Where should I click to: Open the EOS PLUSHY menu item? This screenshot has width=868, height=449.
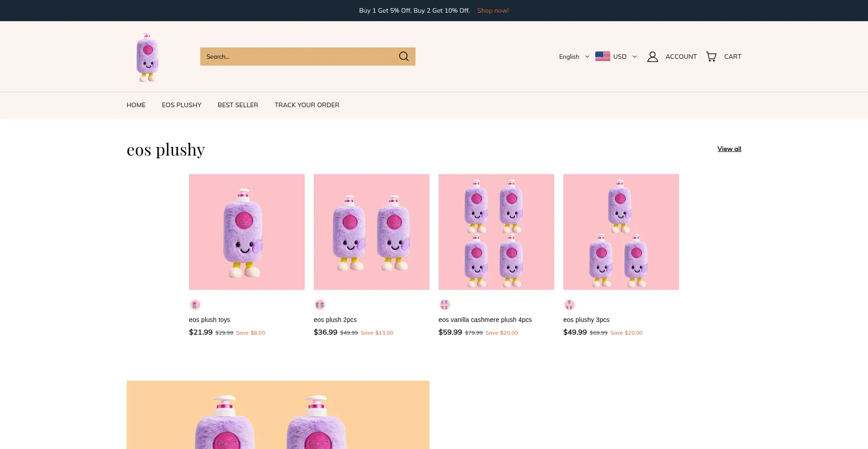(181, 105)
